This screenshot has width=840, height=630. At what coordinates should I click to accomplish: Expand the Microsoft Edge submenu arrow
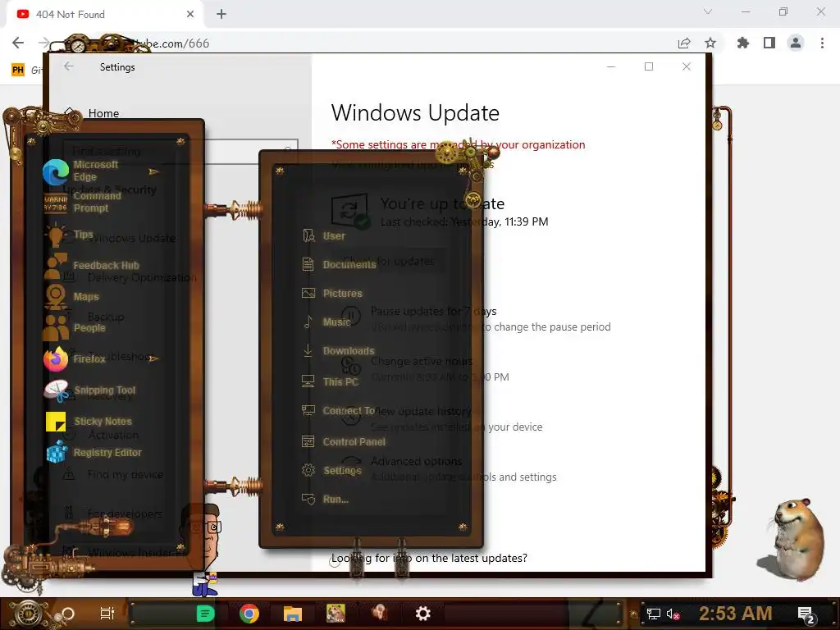(153, 172)
